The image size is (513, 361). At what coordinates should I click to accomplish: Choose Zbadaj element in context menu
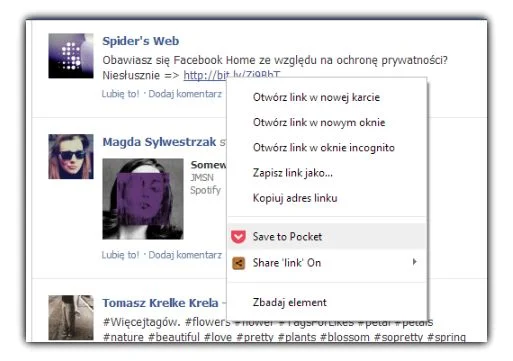[x=327, y=302]
